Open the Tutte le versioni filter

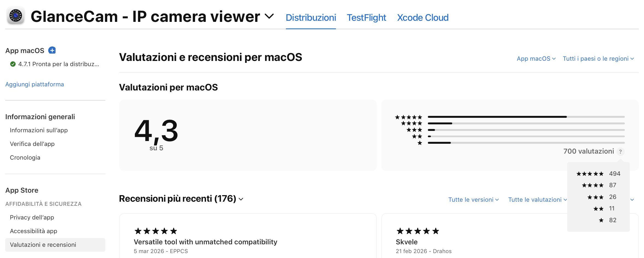click(473, 200)
